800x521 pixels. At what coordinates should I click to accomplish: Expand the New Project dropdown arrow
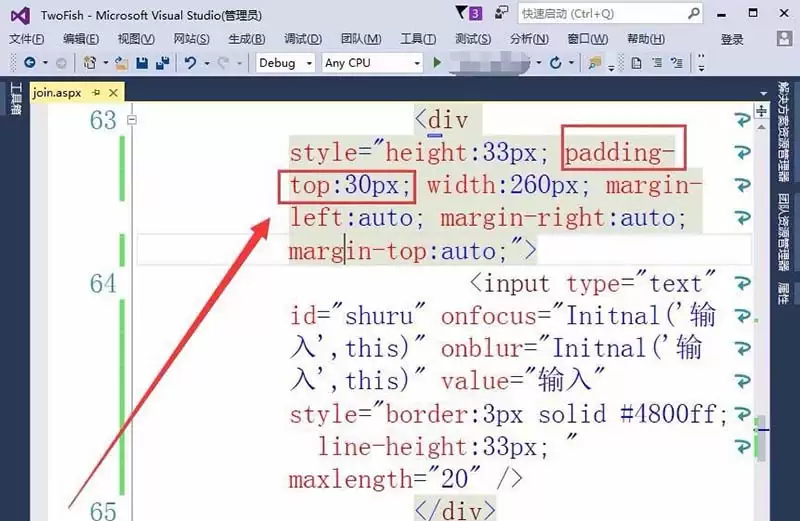tap(104, 62)
